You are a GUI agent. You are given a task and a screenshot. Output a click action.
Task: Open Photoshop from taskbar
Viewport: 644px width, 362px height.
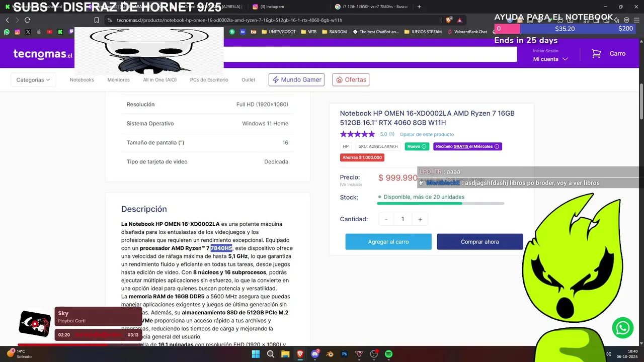pyautogui.click(x=345, y=354)
